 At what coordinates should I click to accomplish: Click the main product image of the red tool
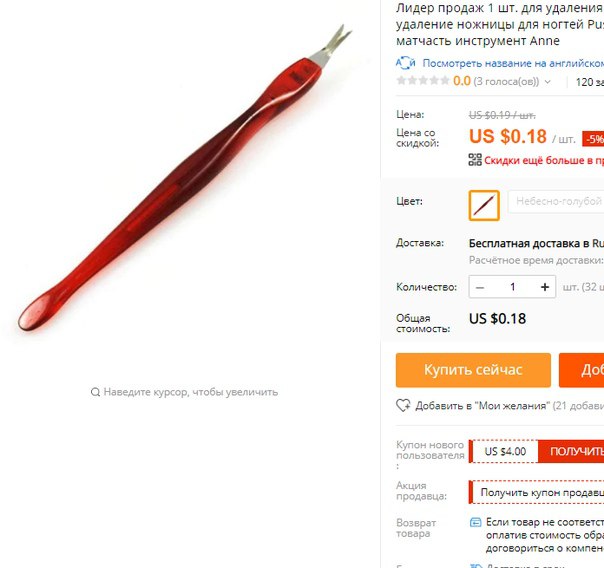185,178
